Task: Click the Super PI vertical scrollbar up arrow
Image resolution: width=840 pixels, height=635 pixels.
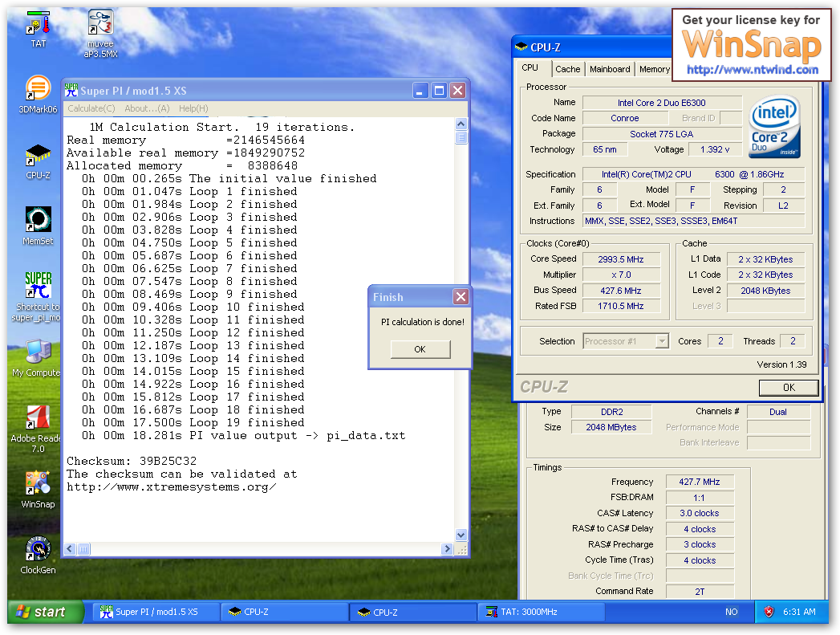Action: tap(461, 124)
